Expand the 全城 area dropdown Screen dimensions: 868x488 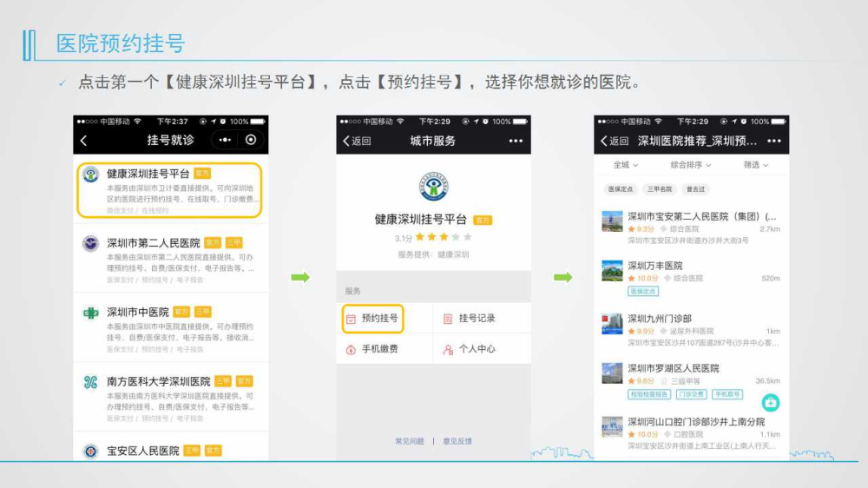tap(626, 165)
